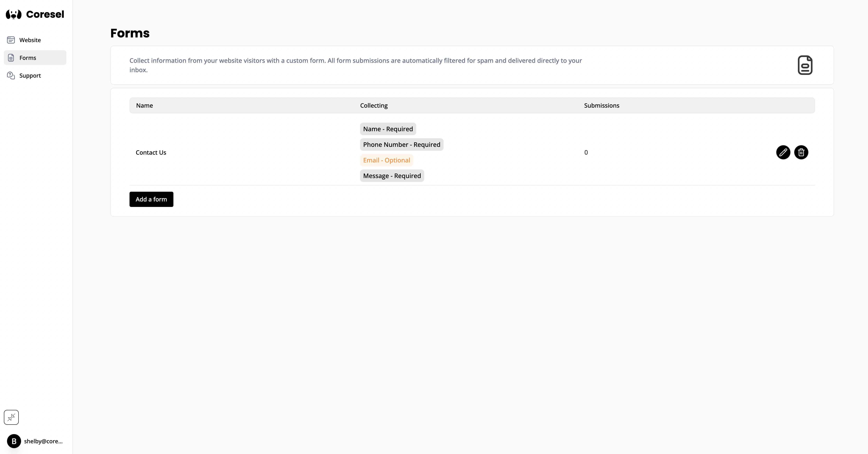Click the Add a form button
The height and width of the screenshot is (454, 868).
[x=151, y=199]
